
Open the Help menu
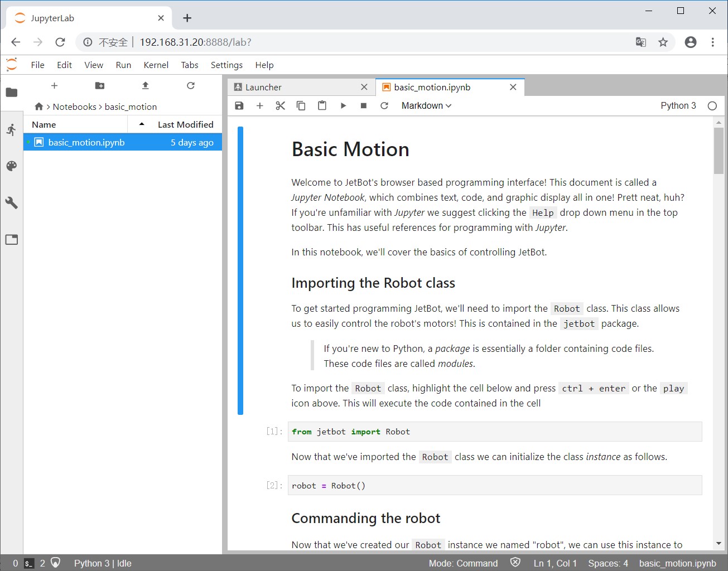pyautogui.click(x=264, y=65)
